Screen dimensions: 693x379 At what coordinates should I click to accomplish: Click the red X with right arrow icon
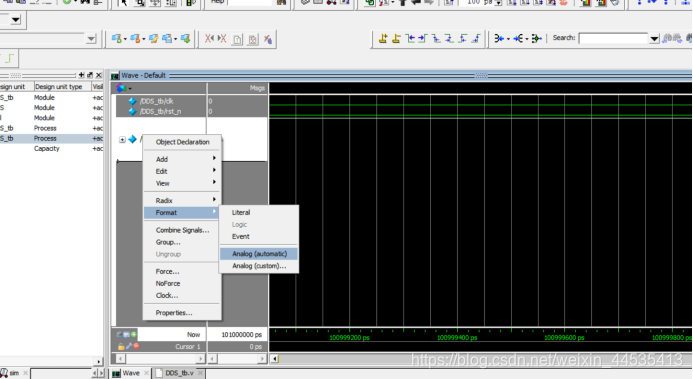[222, 39]
